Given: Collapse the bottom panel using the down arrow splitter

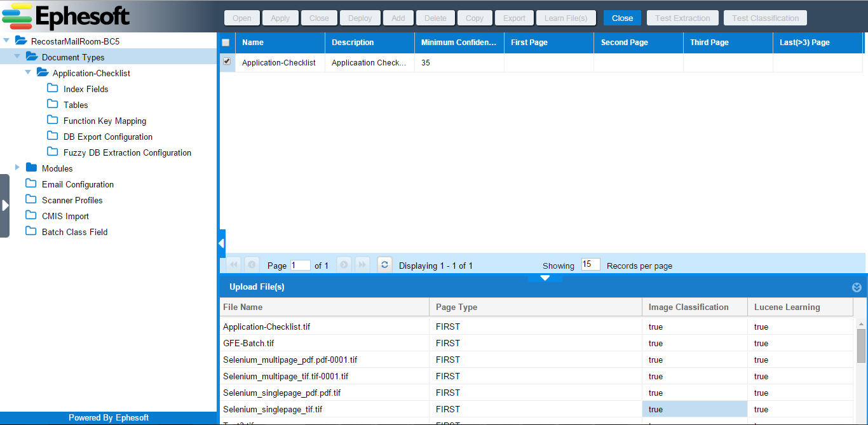Looking at the screenshot, I should pyautogui.click(x=545, y=278).
